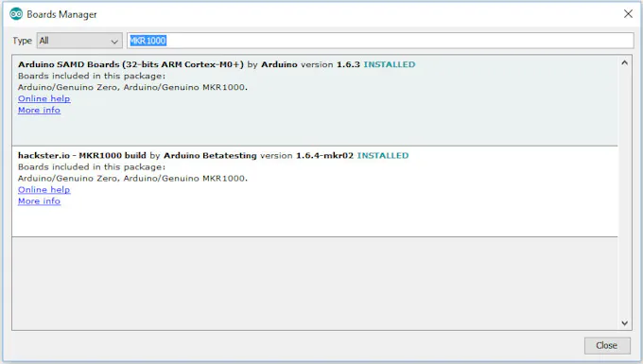Open Online help for Arduino SAMD Boards

43,98
